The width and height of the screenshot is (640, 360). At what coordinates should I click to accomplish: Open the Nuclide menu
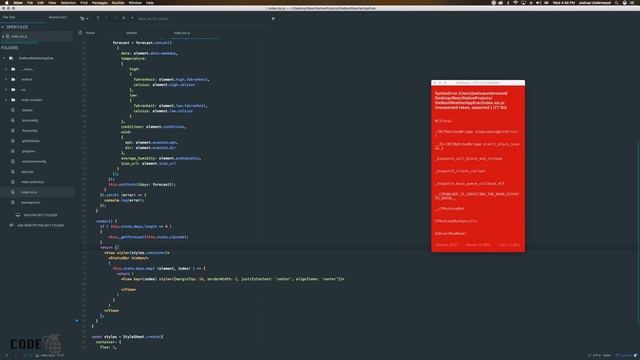pyautogui.click(x=118, y=2)
